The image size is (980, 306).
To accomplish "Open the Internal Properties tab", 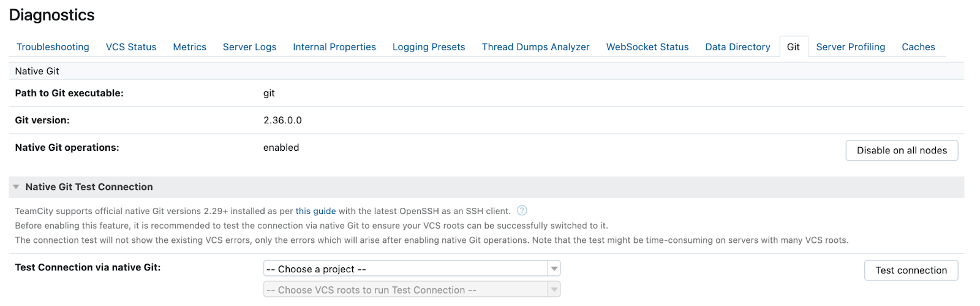I will coord(334,47).
